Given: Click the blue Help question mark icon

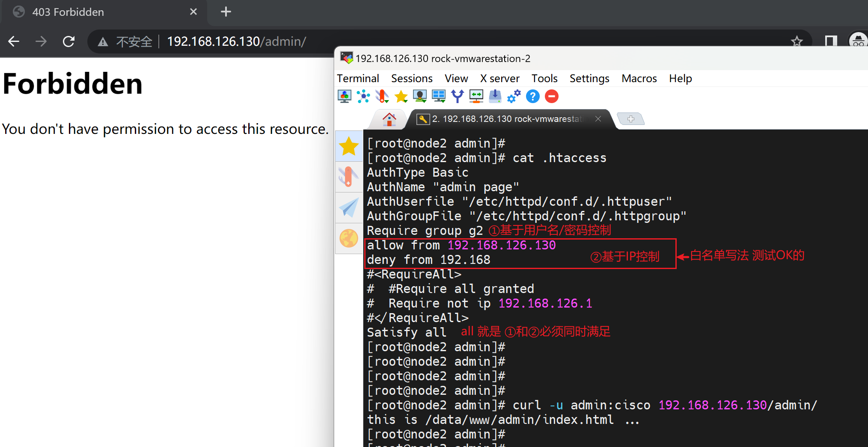Looking at the screenshot, I should click(533, 96).
